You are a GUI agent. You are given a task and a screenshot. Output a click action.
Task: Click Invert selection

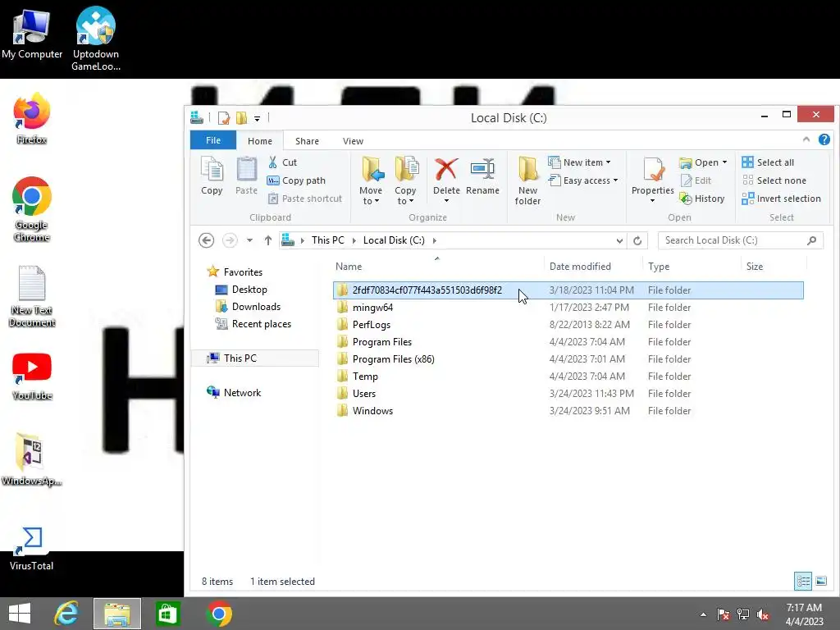coord(781,199)
